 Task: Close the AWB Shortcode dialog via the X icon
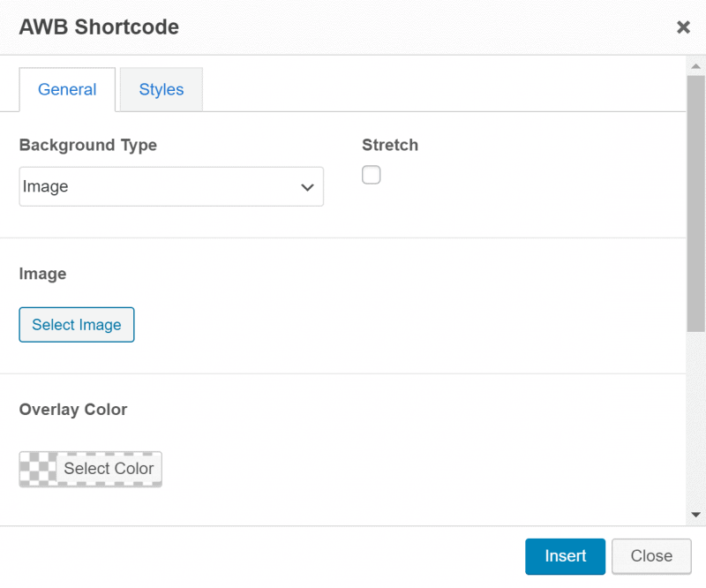(x=683, y=26)
